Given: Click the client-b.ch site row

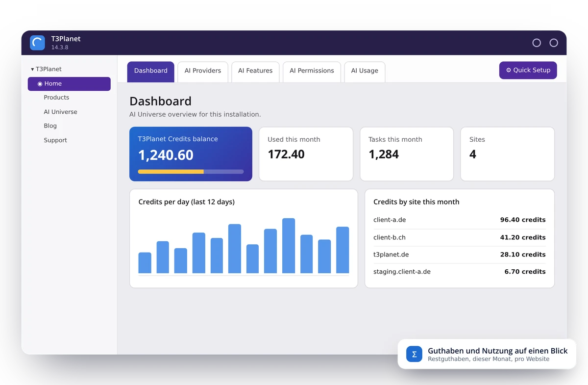Looking at the screenshot, I should [459, 237].
